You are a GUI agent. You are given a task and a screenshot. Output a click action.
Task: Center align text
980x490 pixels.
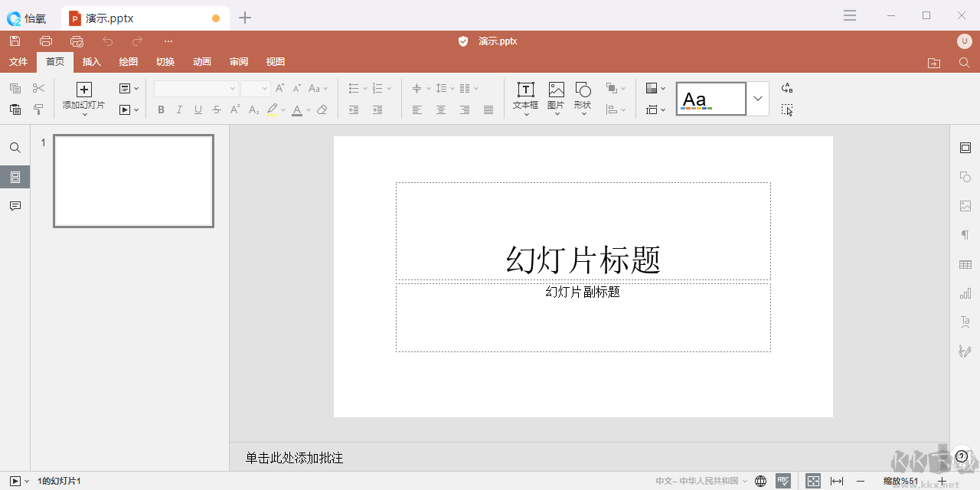441,110
